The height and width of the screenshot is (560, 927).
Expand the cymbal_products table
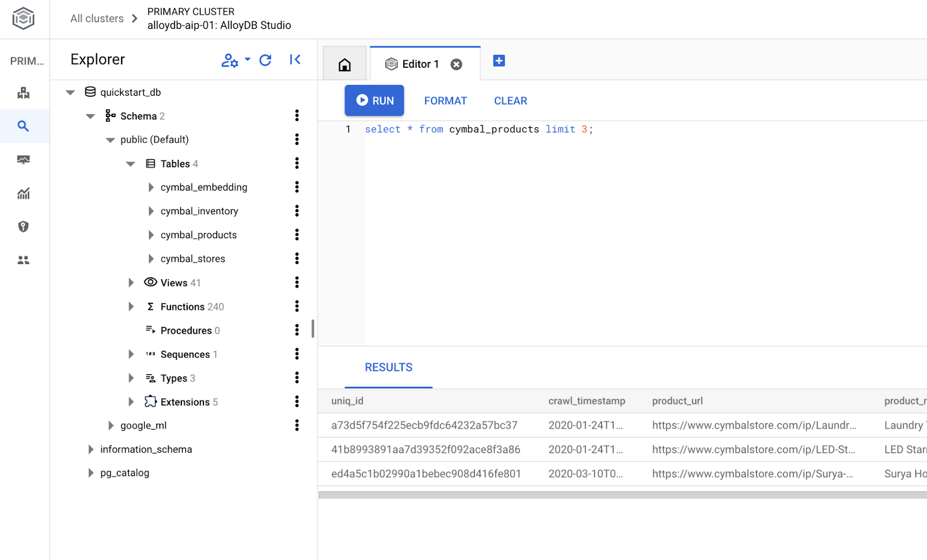pyautogui.click(x=151, y=235)
